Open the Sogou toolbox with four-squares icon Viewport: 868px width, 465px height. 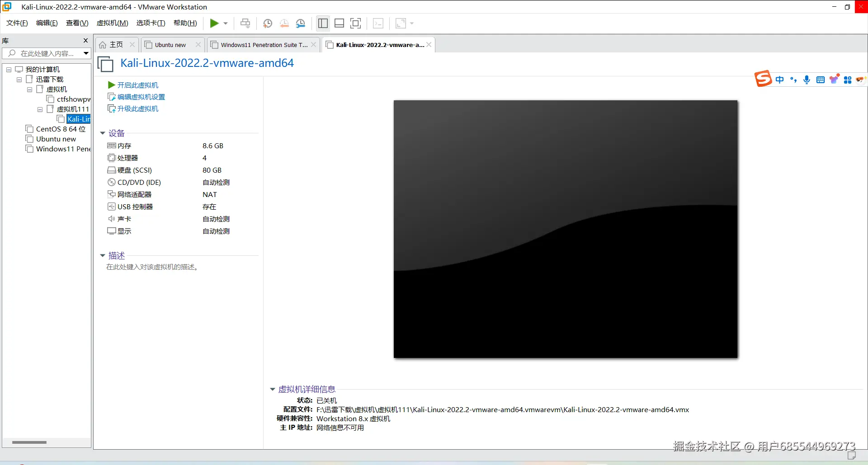click(x=848, y=80)
